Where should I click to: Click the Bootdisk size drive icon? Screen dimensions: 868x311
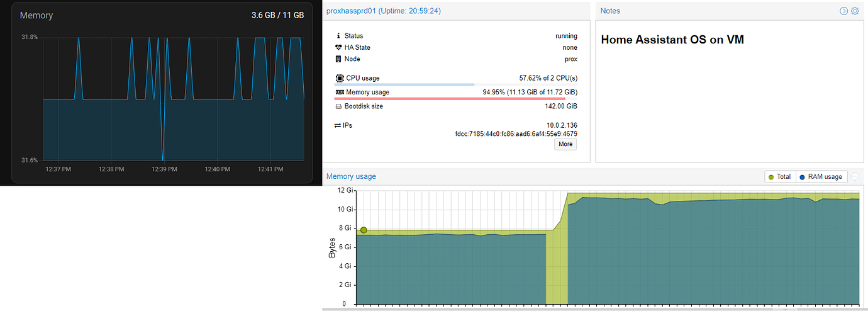338,106
